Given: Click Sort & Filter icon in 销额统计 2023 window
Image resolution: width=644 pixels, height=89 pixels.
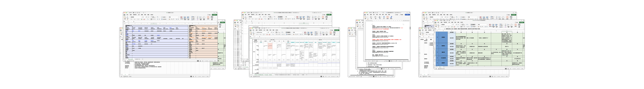Looking at the screenshot, I should 200,17.
